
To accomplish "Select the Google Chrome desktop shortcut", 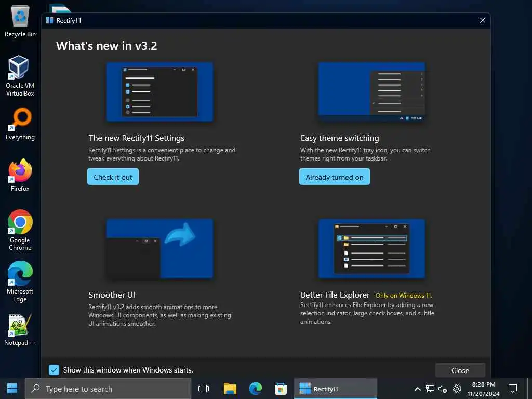I will (20, 230).
